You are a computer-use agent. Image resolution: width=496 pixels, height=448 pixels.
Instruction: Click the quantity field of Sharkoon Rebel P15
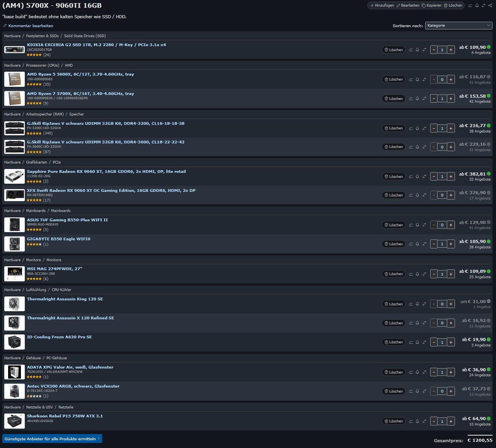pyautogui.click(x=442, y=421)
